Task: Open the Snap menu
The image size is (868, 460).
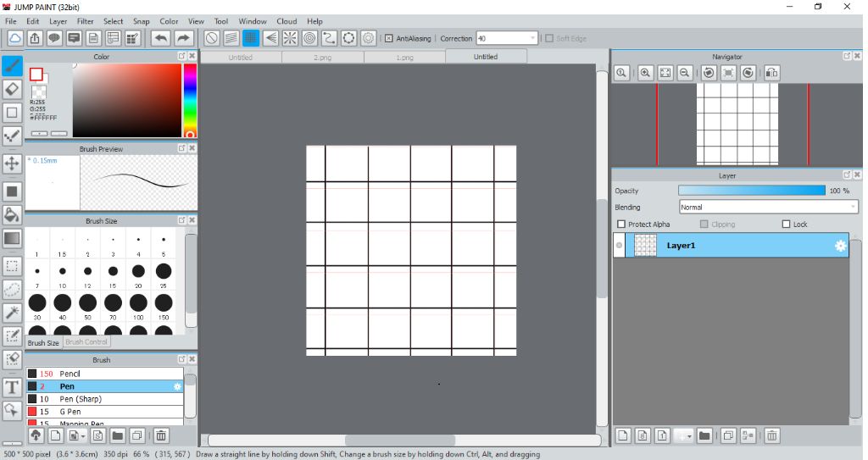Action: click(142, 21)
